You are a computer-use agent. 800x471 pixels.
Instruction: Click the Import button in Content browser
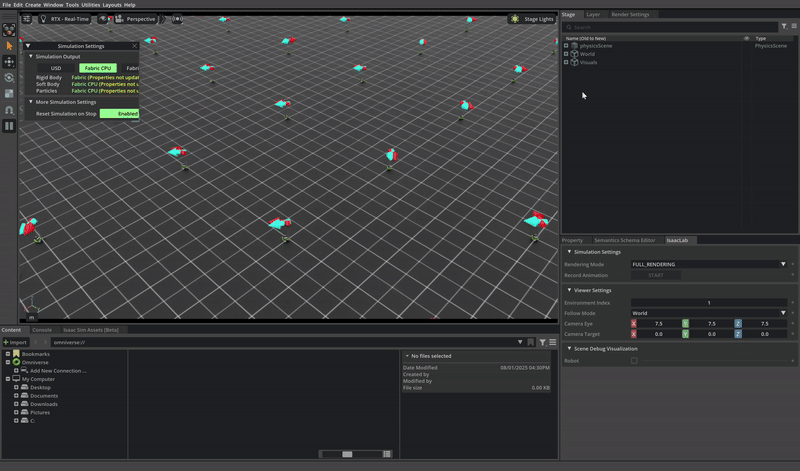point(15,342)
